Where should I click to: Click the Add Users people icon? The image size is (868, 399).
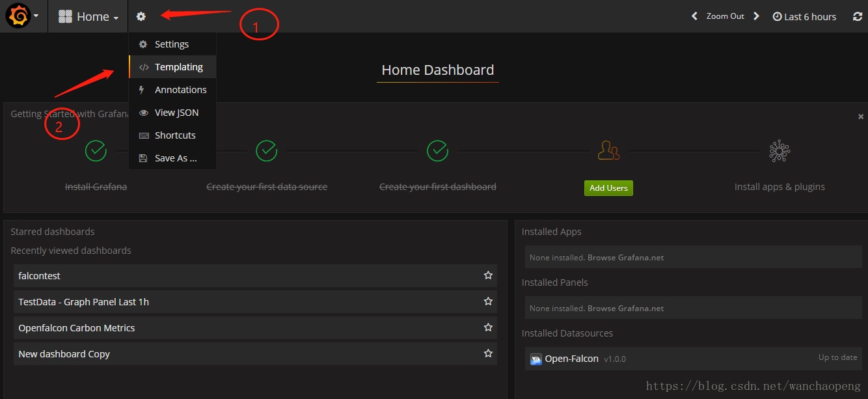tap(608, 151)
